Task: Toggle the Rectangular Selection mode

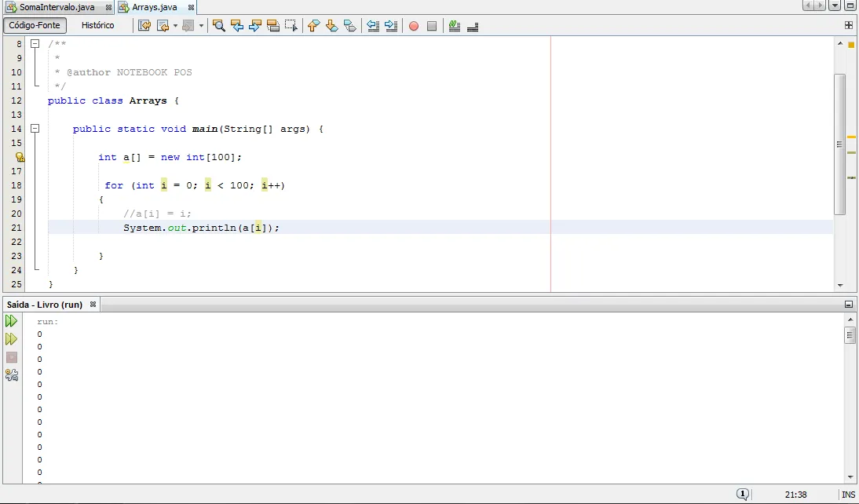Action: coord(291,26)
